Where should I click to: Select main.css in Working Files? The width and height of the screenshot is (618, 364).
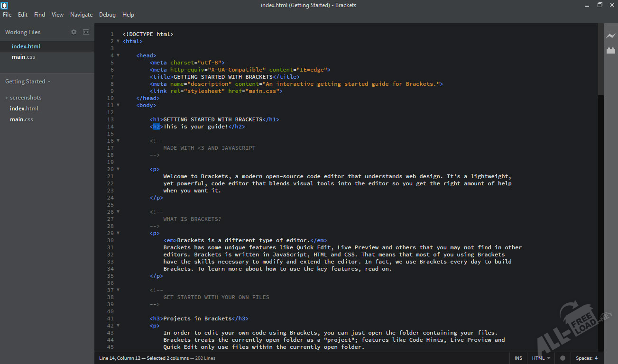[23, 57]
